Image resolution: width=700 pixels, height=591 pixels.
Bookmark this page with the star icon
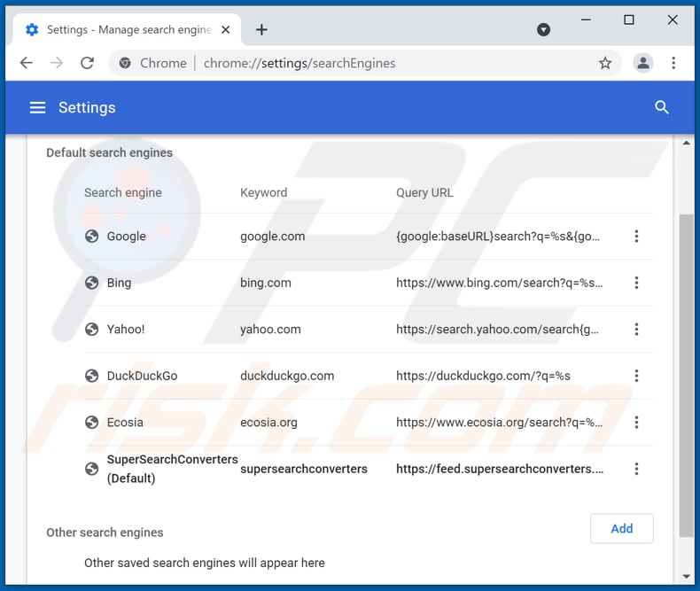[605, 63]
